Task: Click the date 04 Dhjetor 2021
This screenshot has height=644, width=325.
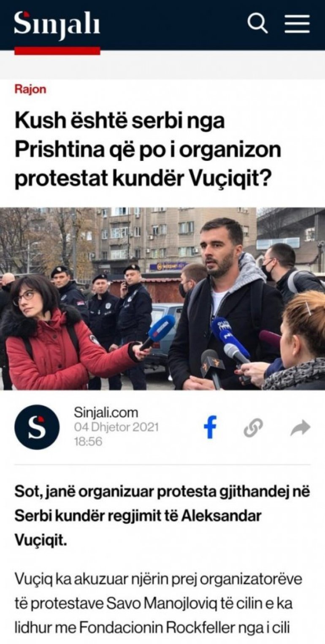Action: (x=116, y=427)
